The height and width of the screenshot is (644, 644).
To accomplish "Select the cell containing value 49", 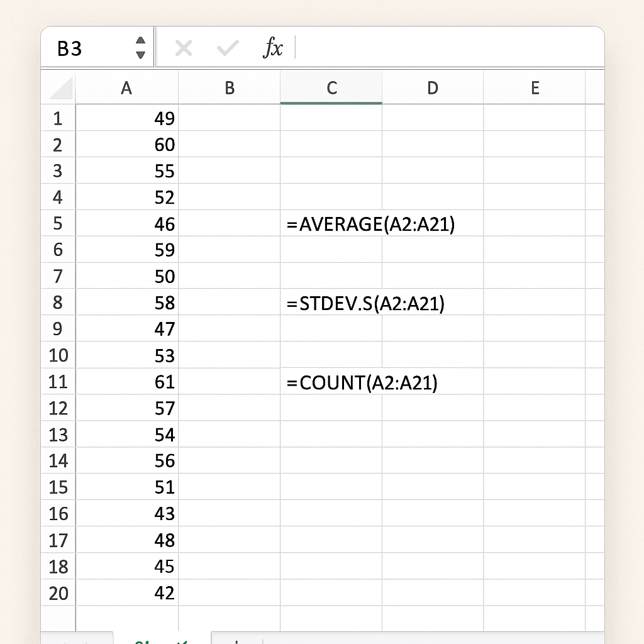I will (x=127, y=118).
